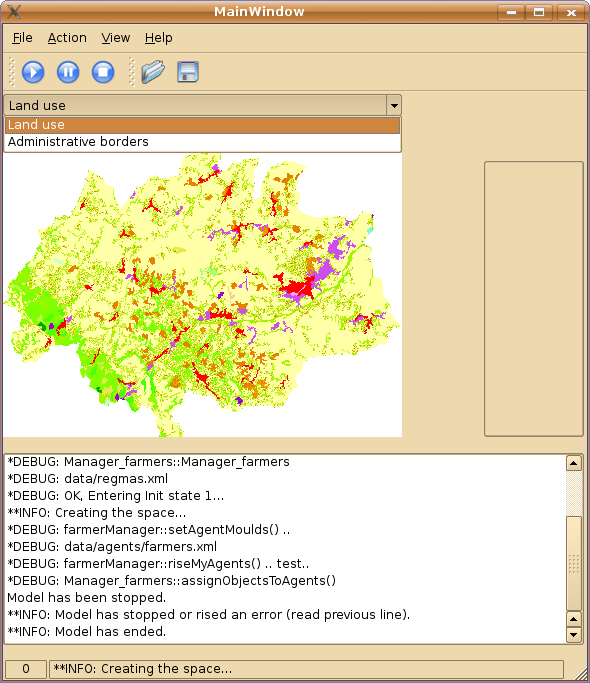Screen dimensions: 590x683
Task: Stop the model using the stop icon
Action: (103, 72)
